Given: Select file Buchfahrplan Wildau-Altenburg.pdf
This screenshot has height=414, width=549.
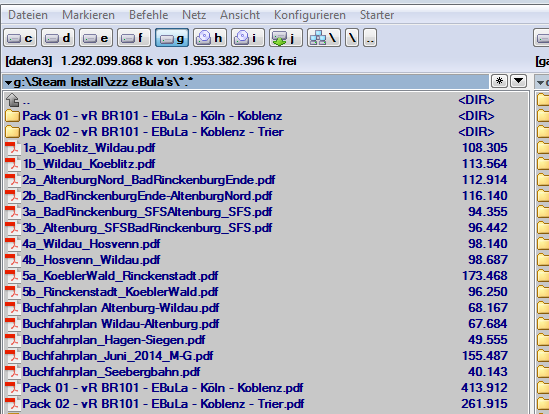Looking at the screenshot, I should coord(121,324).
